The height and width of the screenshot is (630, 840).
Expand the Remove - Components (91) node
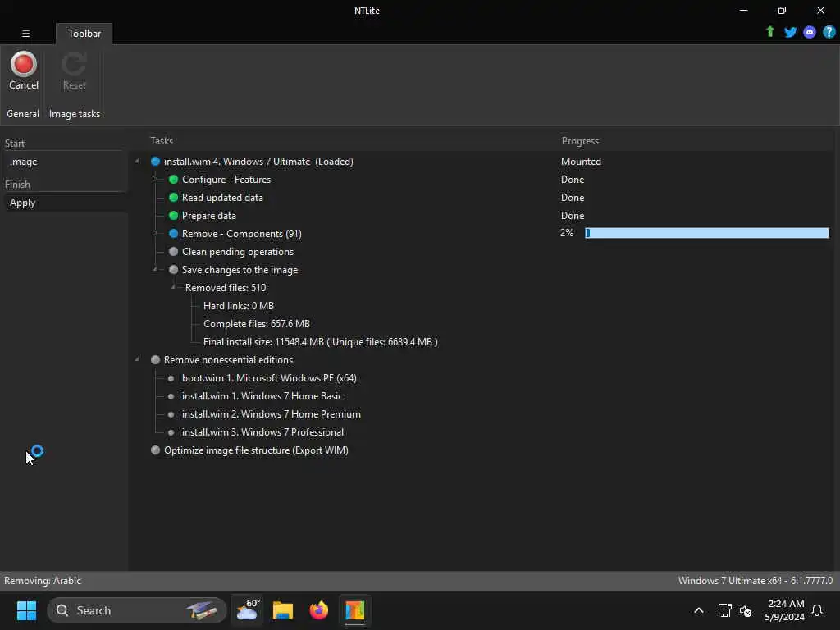154,233
